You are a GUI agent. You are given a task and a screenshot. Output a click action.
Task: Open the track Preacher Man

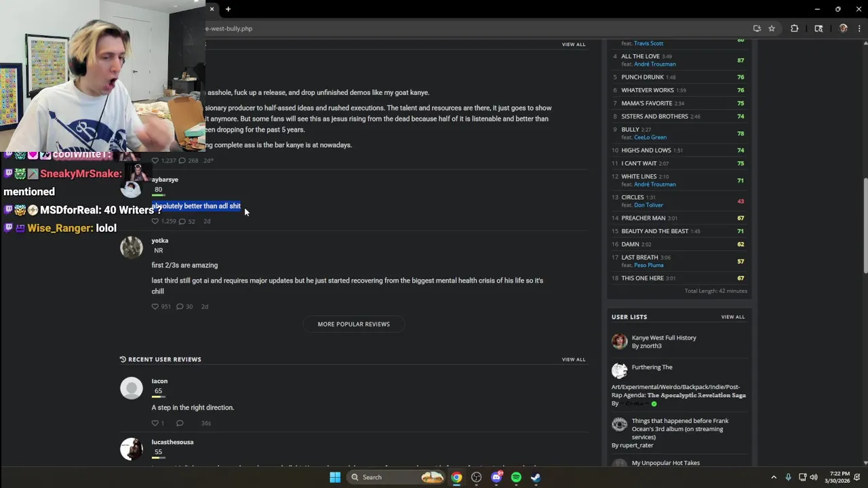tap(644, 218)
